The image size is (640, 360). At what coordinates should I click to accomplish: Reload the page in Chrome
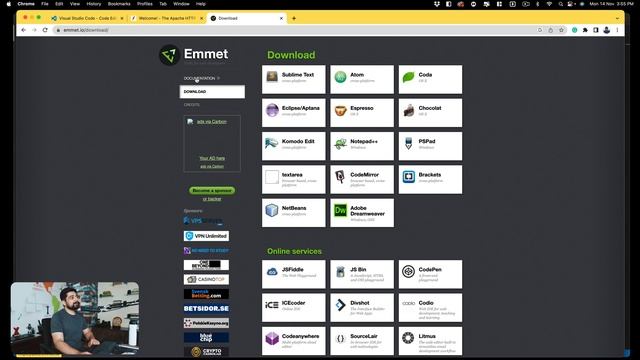tap(45, 30)
